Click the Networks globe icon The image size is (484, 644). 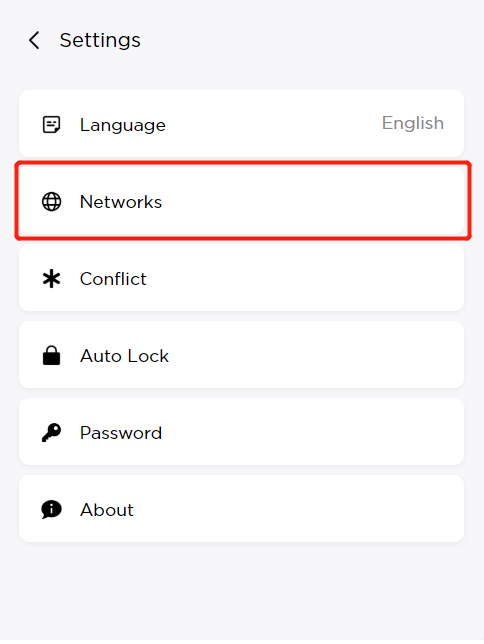click(x=51, y=202)
